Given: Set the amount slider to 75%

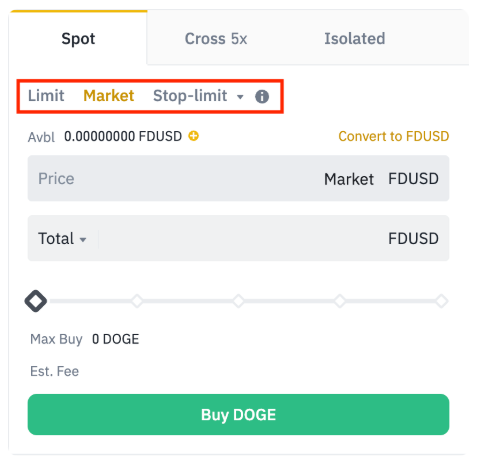Looking at the screenshot, I should click(x=340, y=301).
